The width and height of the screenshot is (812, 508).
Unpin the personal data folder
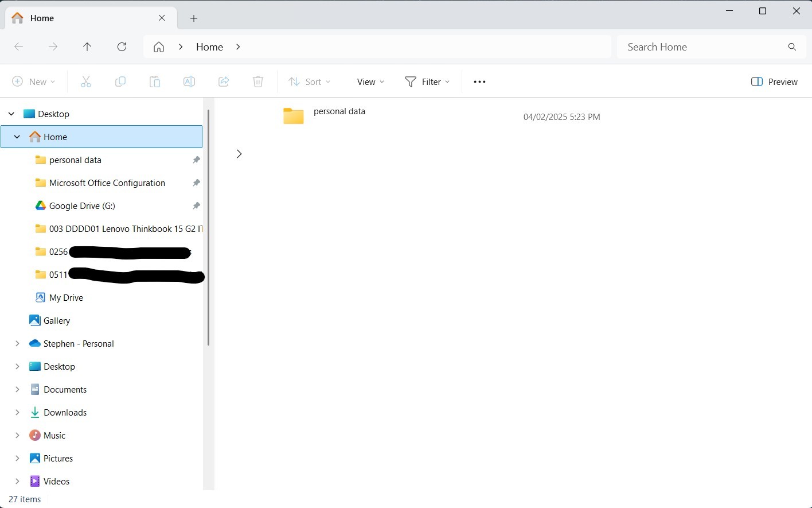[196, 160]
